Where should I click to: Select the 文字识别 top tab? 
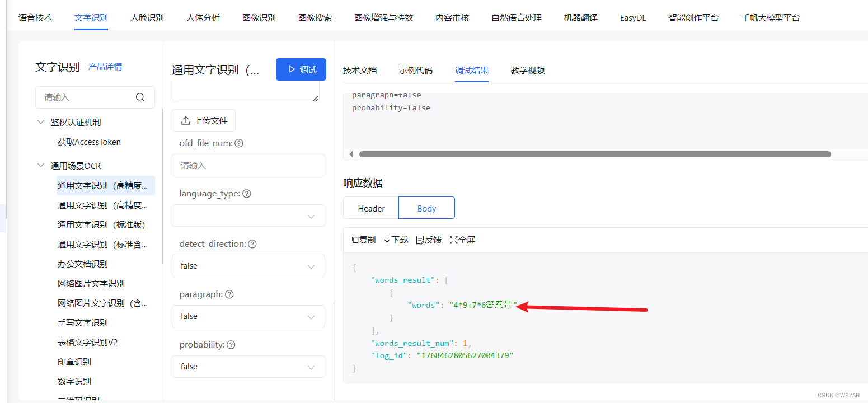[x=91, y=17]
